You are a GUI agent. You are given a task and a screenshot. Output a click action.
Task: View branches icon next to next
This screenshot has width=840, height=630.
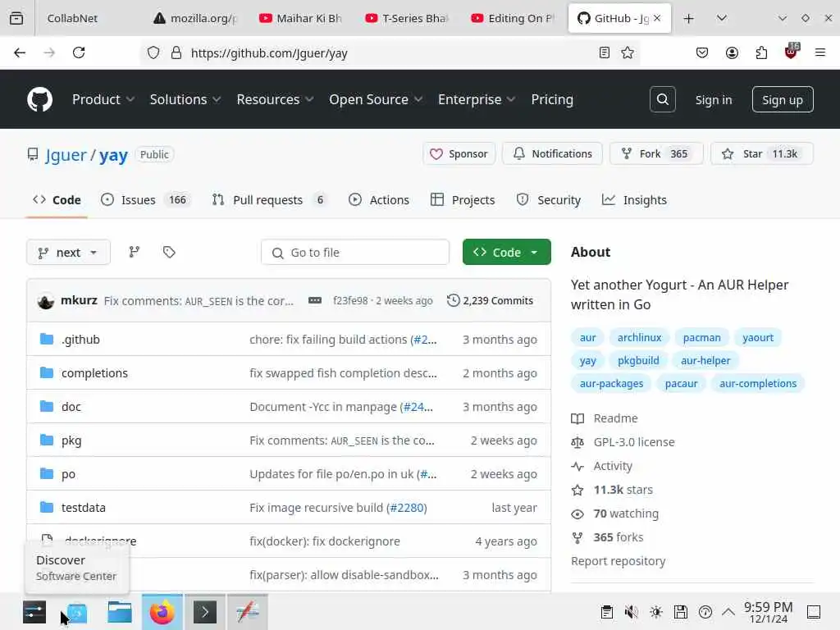(x=135, y=252)
